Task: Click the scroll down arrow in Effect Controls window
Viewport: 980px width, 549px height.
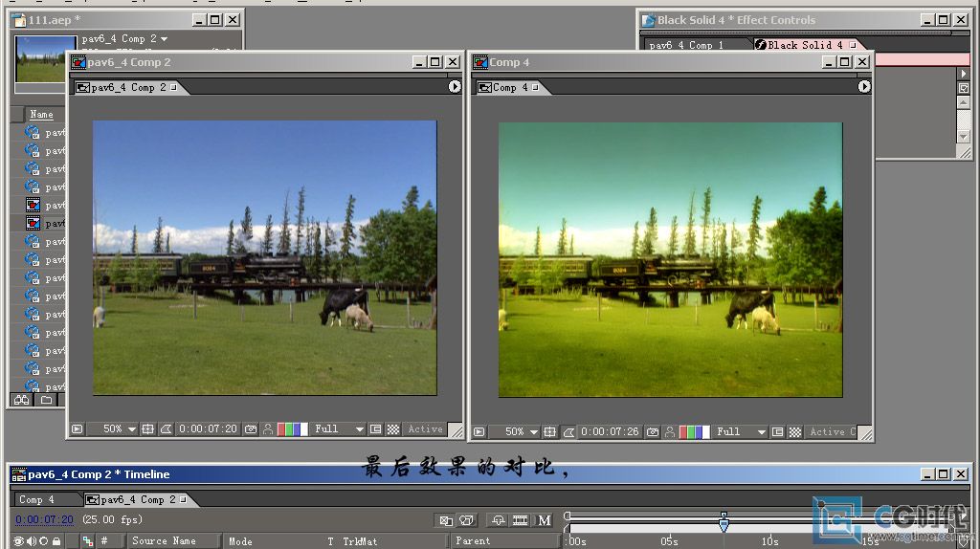Action: tap(963, 136)
